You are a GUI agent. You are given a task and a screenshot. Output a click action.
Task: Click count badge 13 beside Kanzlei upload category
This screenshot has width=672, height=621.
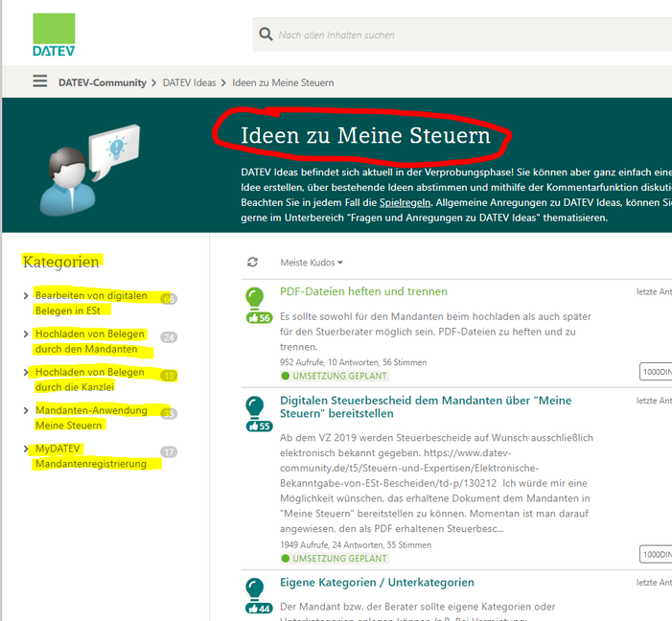tap(169, 376)
